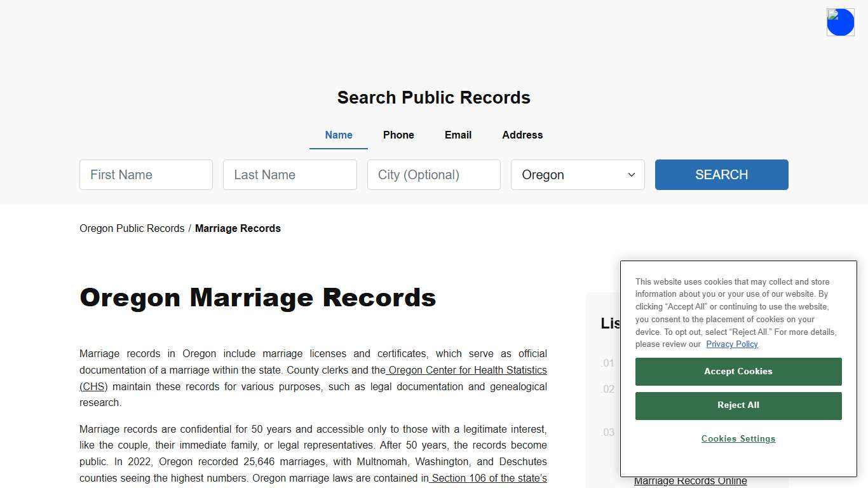
Task: Focus the City (Optional) input field
Action: click(433, 175)
